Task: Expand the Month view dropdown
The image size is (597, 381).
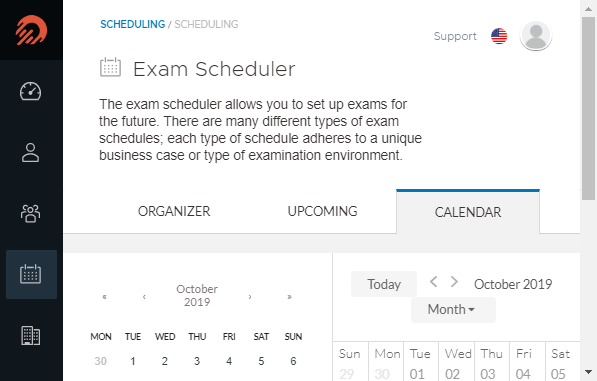Action: 453,309
